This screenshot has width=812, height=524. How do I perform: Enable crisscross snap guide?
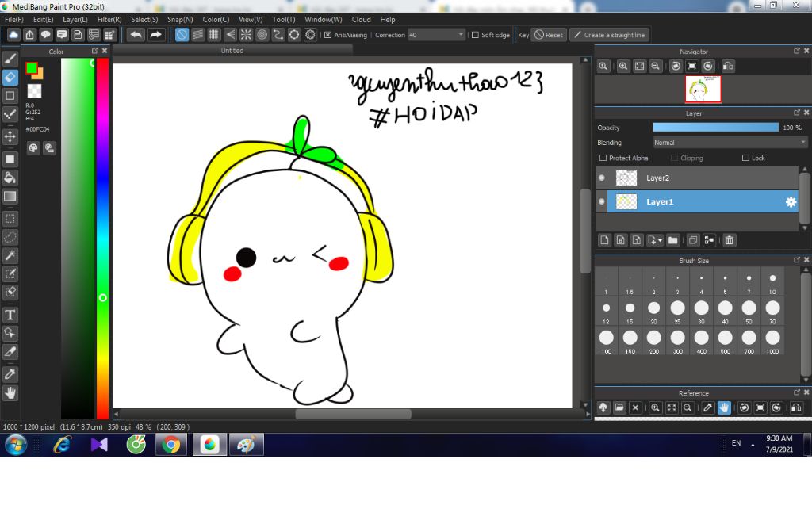pyautogui.click(x=214, y=35)
